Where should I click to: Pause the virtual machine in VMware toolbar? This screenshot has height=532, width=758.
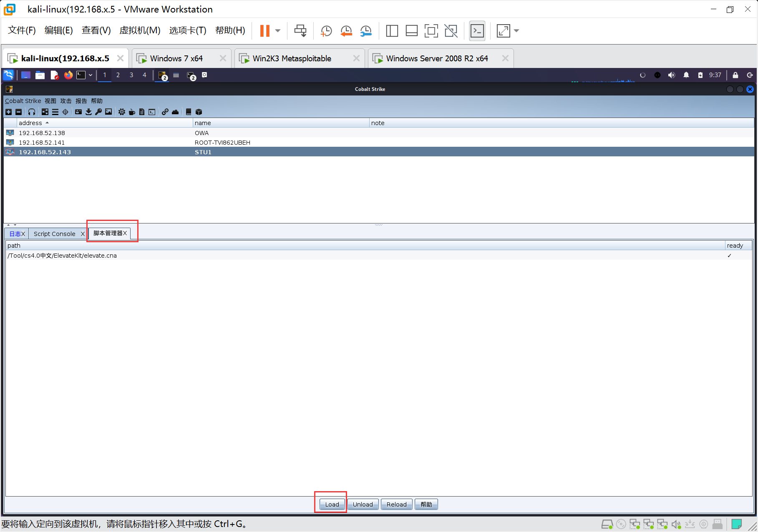tap(265, 30)
